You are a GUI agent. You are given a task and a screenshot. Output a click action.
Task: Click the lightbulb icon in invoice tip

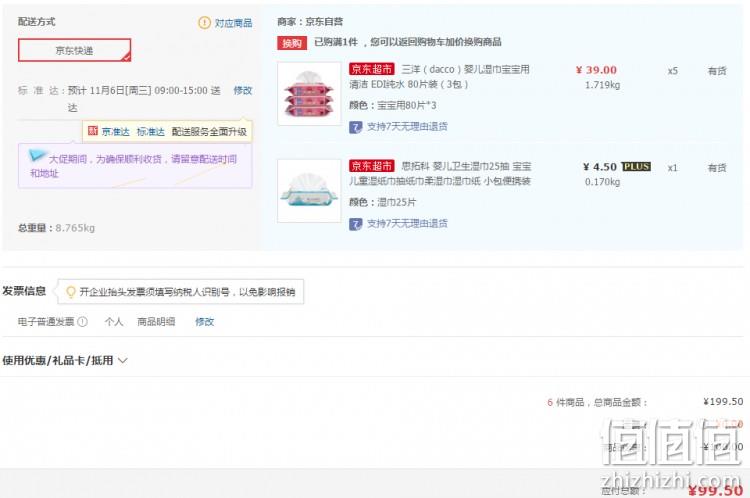(x=71, y=292)
